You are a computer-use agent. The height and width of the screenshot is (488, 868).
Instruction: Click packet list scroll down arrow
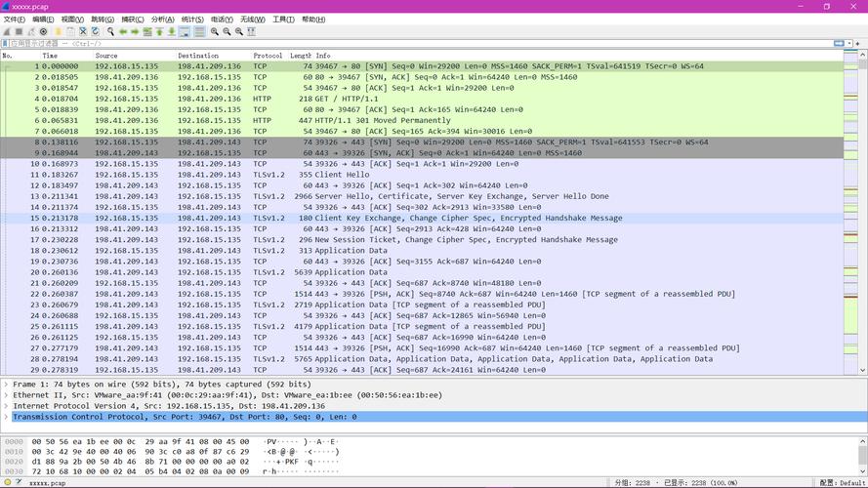[x=862, y=370]
